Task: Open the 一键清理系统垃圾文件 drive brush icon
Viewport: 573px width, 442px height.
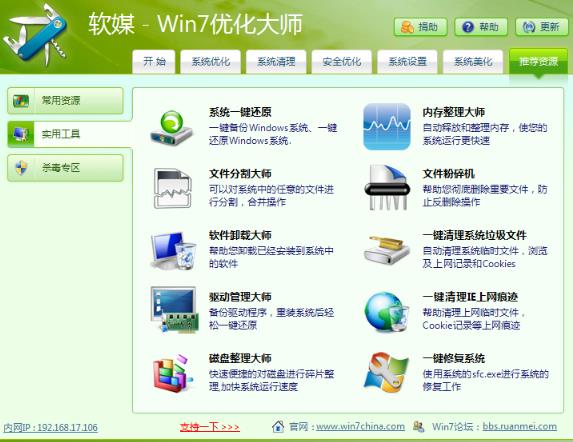Action: (387, 249)
